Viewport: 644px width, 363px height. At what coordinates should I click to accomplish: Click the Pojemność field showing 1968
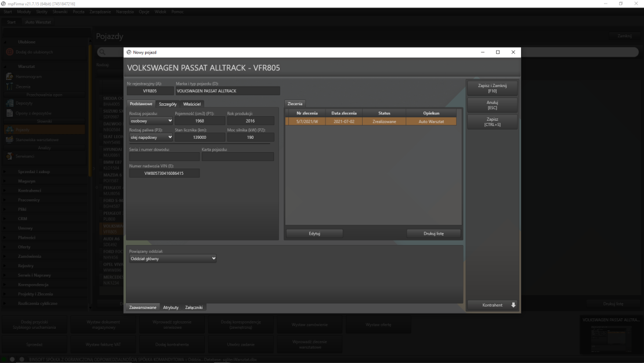(x=200, y=121)
